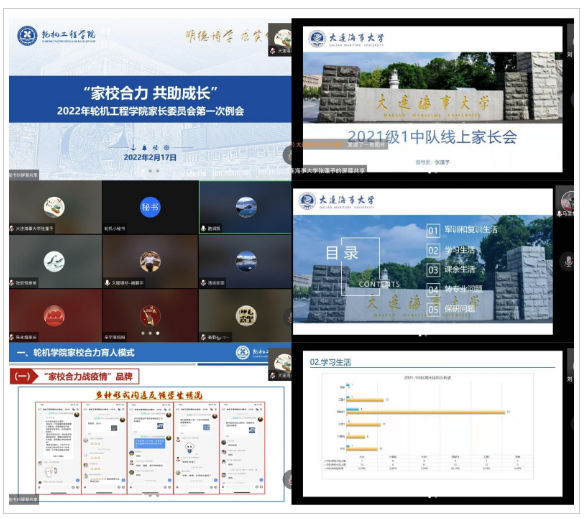Click muted mic icon in the white crane avatar tile

12,283
